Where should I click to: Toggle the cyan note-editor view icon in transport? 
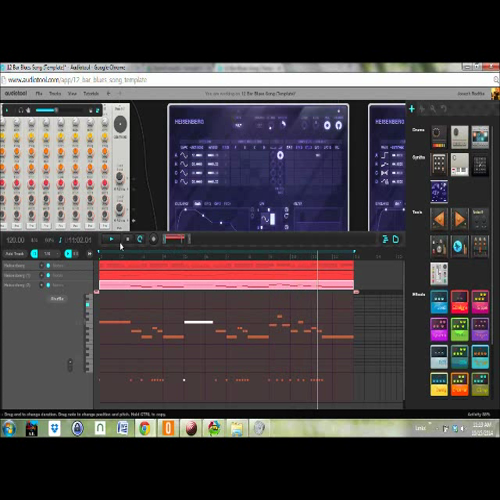click(x=385, y=239)
